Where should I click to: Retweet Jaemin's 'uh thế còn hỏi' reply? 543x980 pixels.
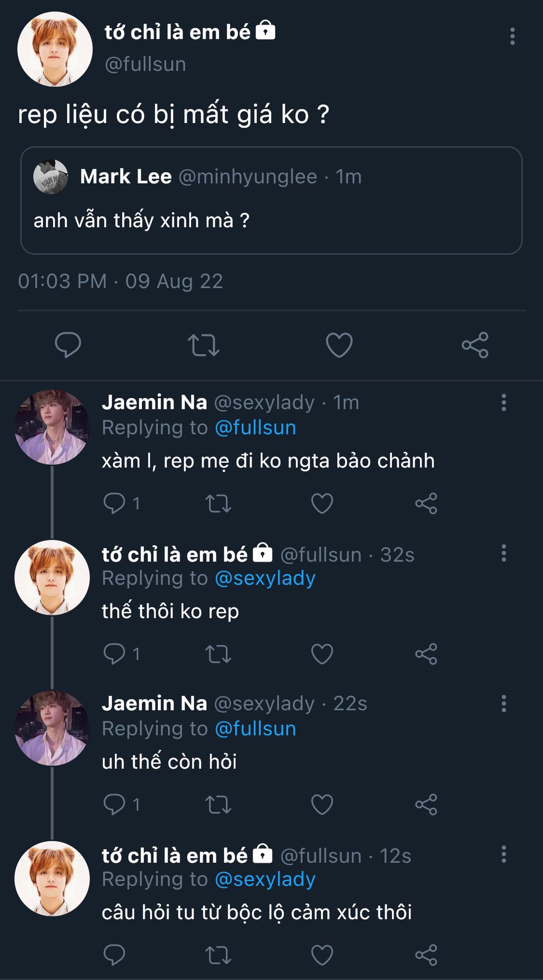[218, 804]
